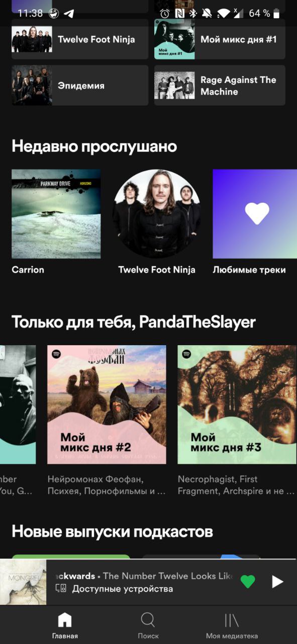Open Rage Against The Machine shortcut tile
Image resolution: width=297 pixels, height=644 pixels.
point(220,85)
